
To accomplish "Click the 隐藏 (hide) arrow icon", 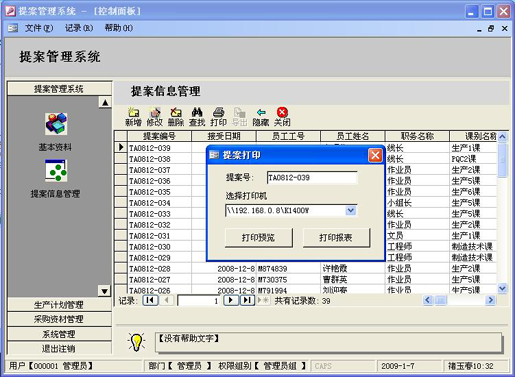I will pyautogui.click(x=261, y=116).
